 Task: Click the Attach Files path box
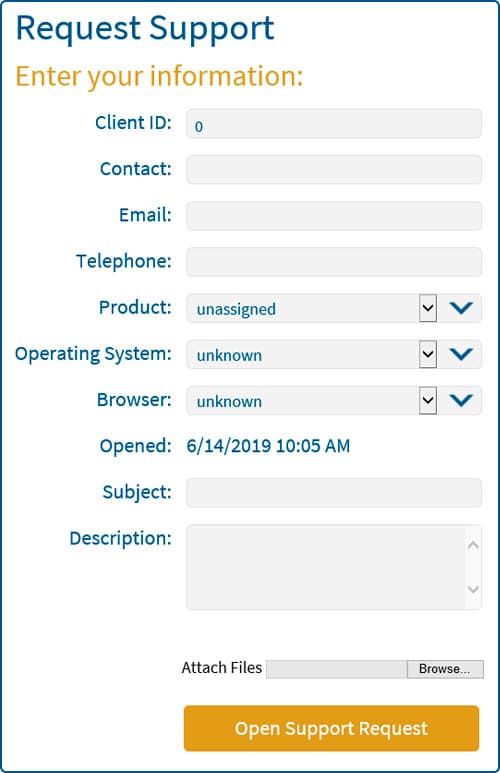[337, 669]
